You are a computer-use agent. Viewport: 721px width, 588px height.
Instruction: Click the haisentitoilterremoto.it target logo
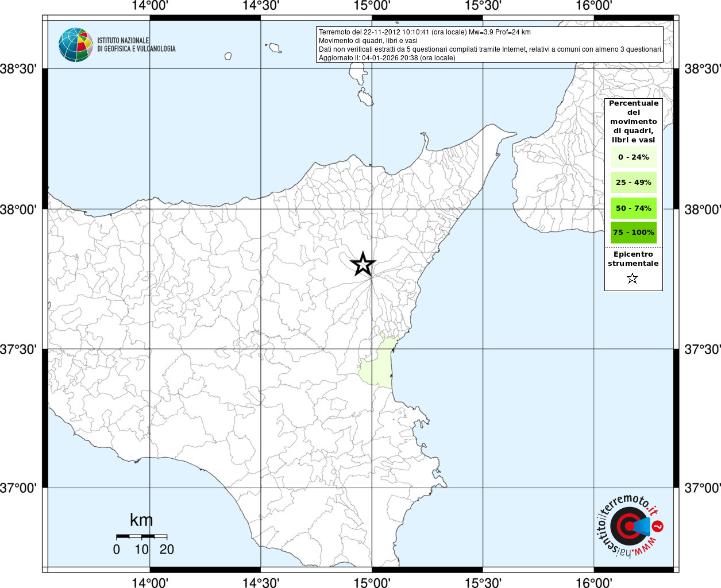point(627,526)
